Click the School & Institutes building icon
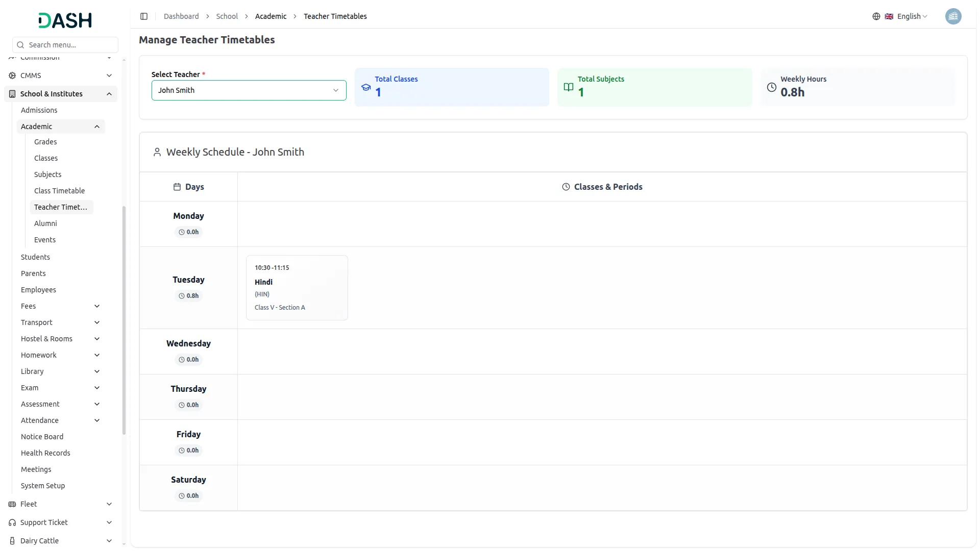The width and height of the screenshot is (980, 551). pos(12,94)
